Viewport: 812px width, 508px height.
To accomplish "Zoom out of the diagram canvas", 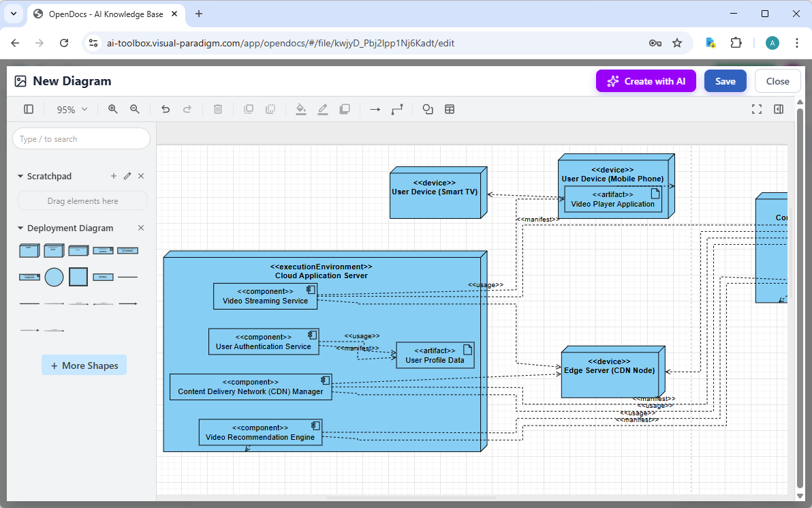I will (134, 109).
